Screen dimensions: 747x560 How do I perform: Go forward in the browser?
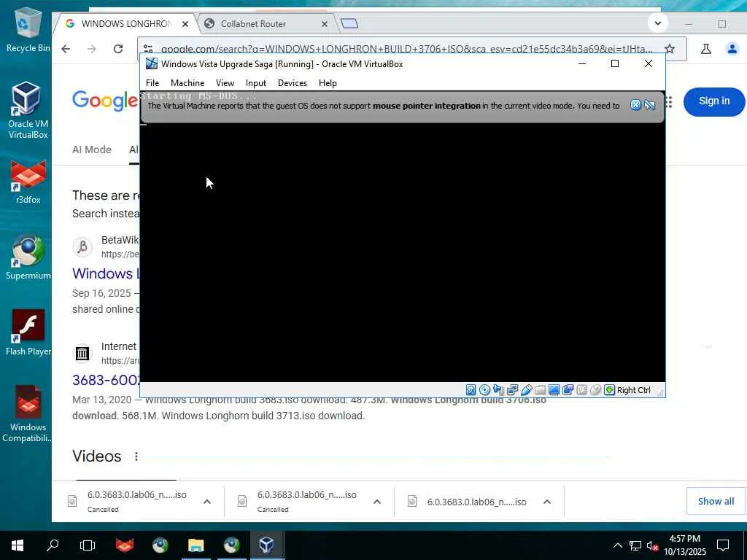click(x=91, y=49)
